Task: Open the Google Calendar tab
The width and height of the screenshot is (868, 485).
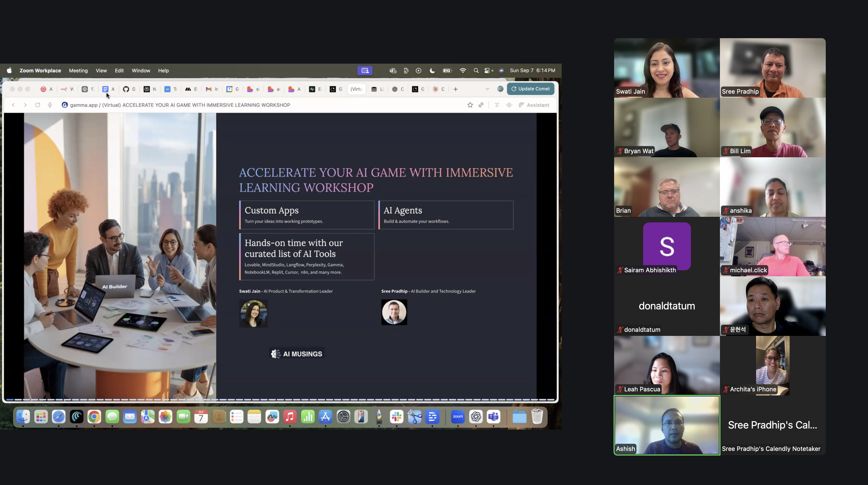Action: [x=233, y=89]
